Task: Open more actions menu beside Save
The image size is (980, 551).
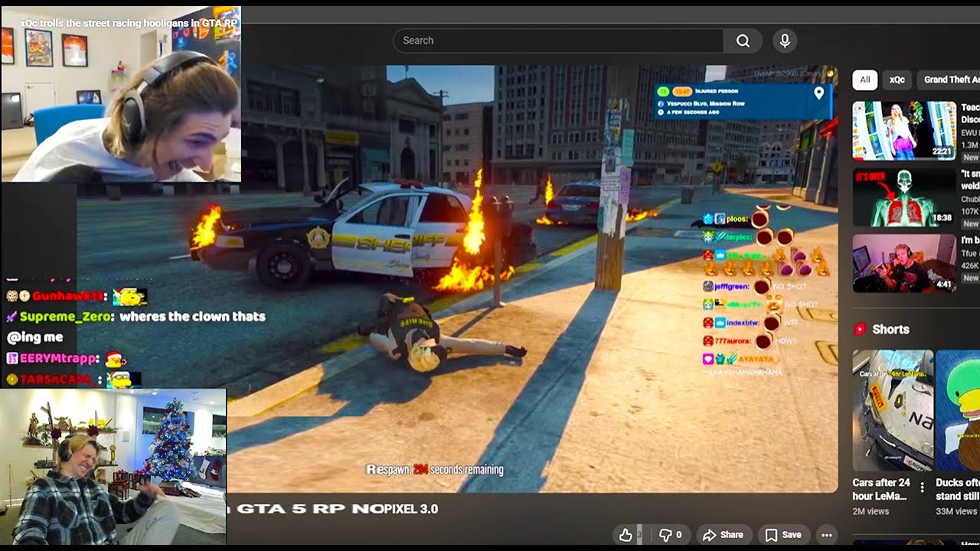Action: coord(826,535)
